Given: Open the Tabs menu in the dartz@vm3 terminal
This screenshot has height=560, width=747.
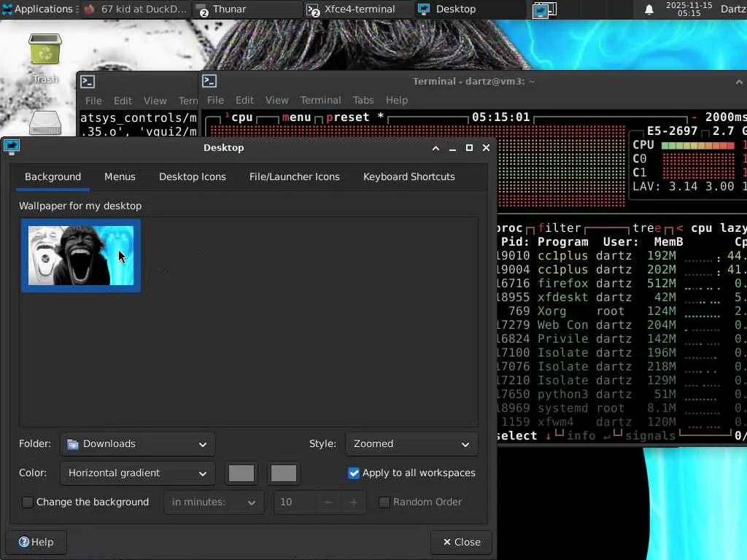Looking at the screenshot, I should pos(363,100).
